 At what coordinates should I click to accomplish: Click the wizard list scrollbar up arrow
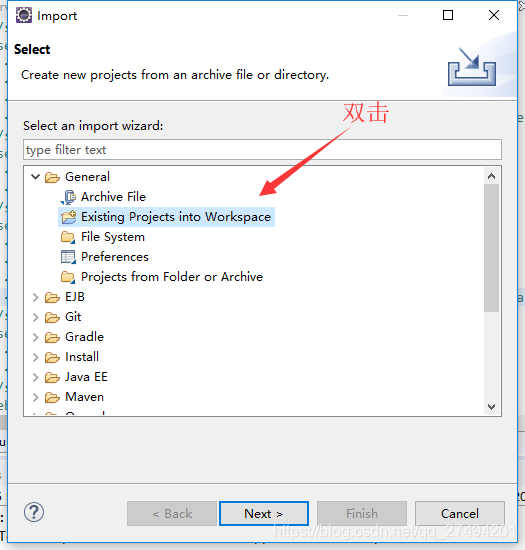click(x=491, y=176)
